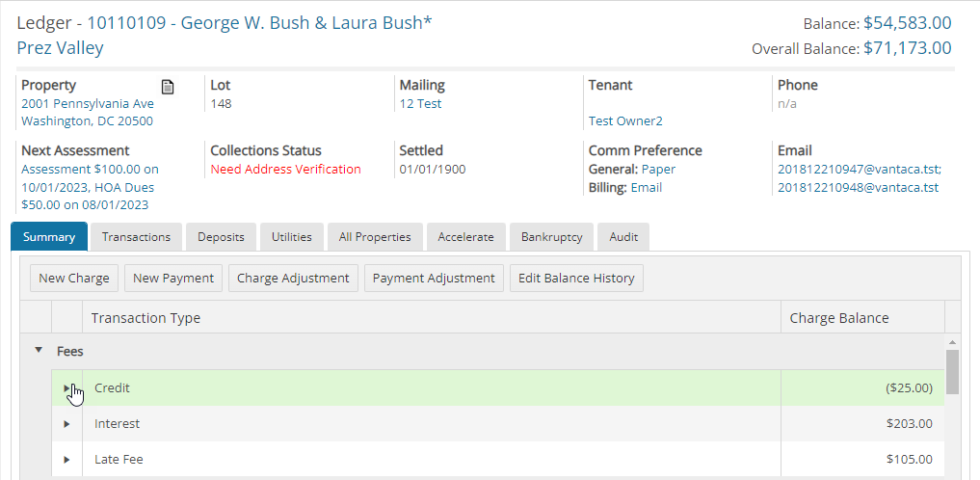Click the New Payment button
Image resolution: width=980 pixels, height=480 pixels.
173,279
